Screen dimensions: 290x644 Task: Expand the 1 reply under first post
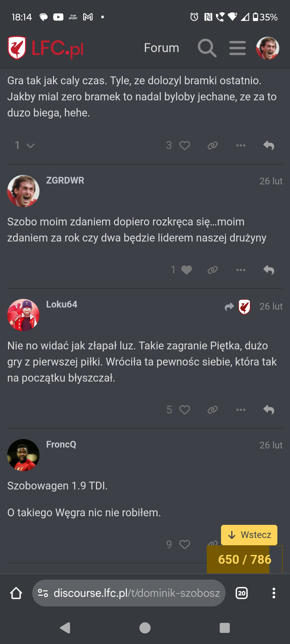pyautogui.click(x=24, y=145)
